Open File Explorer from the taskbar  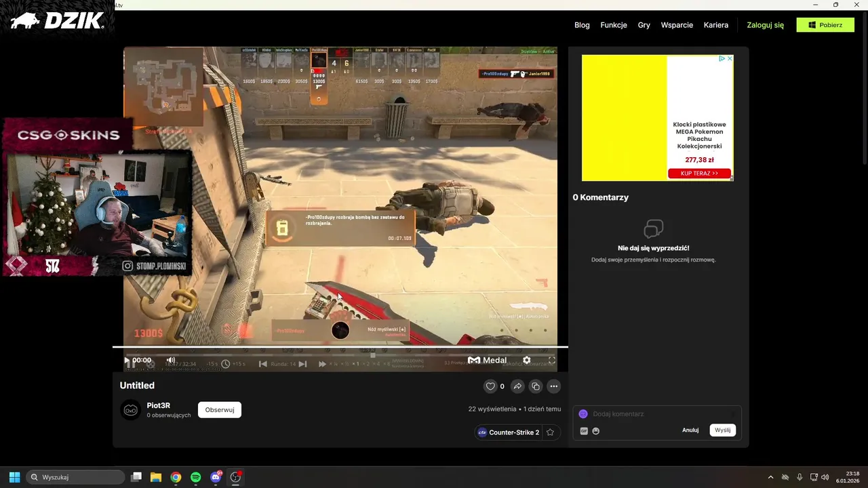(156, 477)
